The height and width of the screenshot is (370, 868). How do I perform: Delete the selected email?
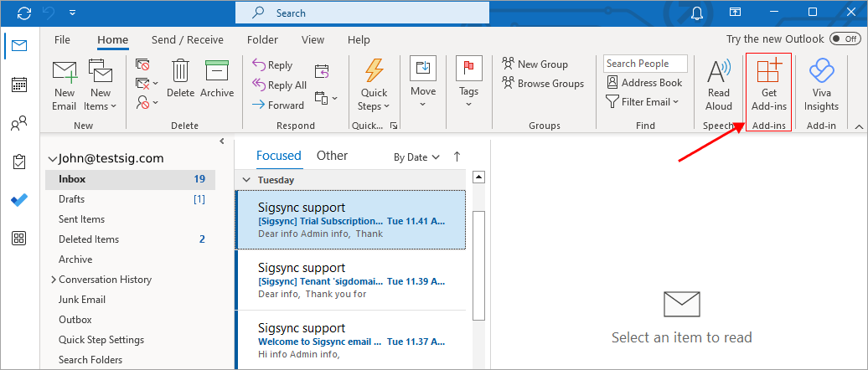pos(180,80)
